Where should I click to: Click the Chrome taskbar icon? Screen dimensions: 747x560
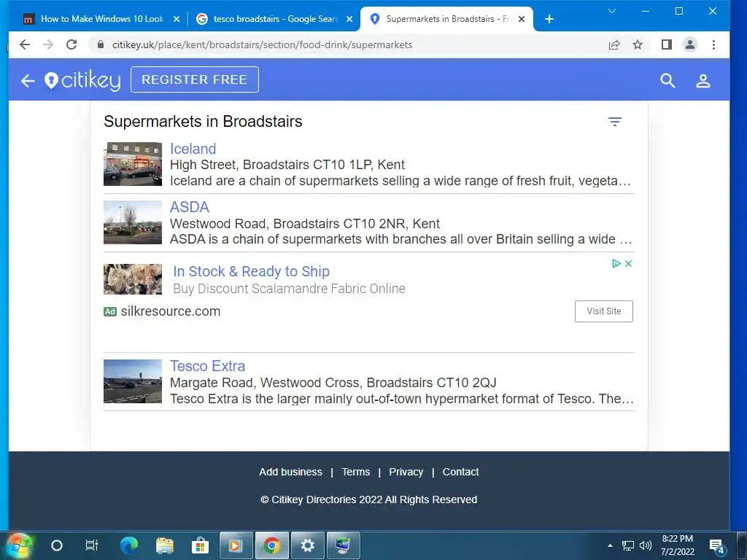click(271, 545)
